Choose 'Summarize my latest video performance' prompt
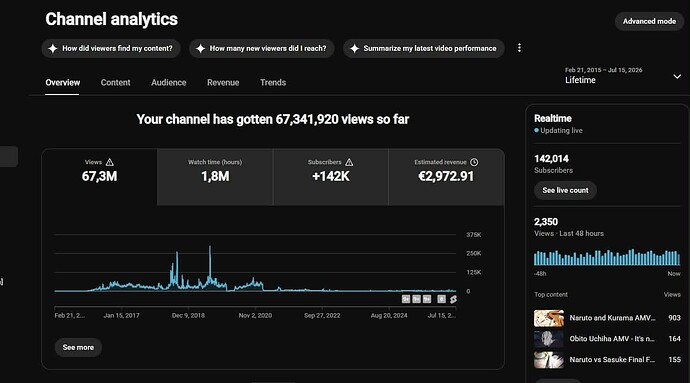Viewport: 690px width, 383px height. coord(424,48)
